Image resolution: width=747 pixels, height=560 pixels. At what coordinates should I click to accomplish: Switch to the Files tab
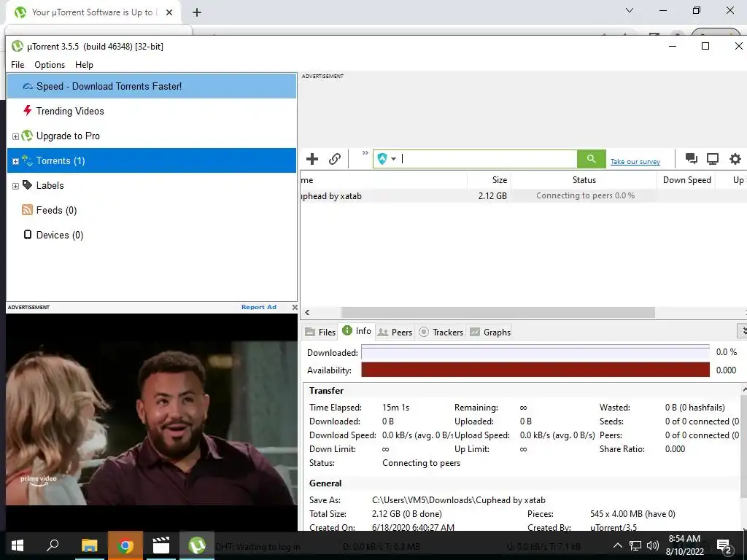pyautogui.click(x=321, y=332)
